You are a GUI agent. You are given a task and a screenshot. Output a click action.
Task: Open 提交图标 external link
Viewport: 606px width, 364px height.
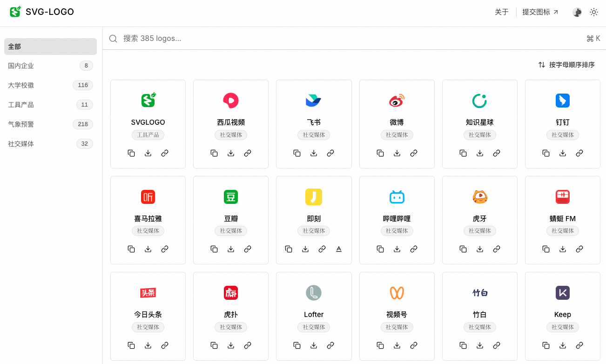point(540,12)
